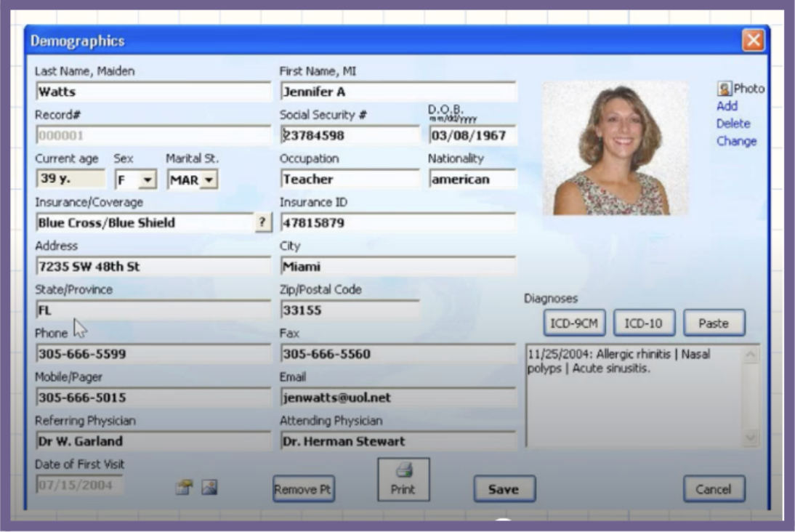This screenshot has width=795, height=532.
Task: Click the Delete photo link
Action: click(733, 124)
